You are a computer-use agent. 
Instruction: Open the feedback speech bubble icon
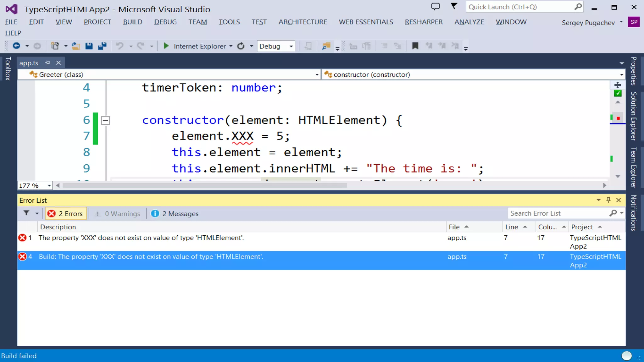tap(436, 7)
